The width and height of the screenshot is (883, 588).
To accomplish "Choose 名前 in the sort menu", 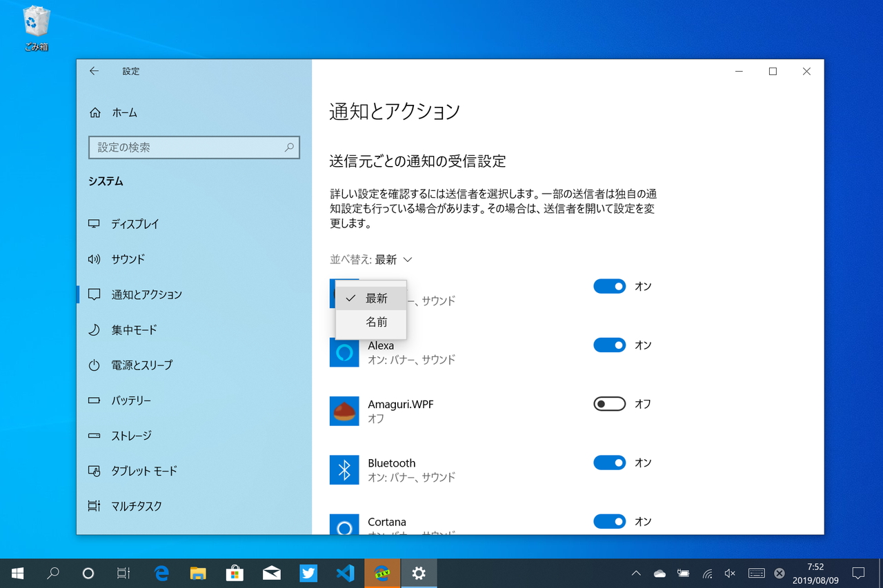I will coord(371,322).
